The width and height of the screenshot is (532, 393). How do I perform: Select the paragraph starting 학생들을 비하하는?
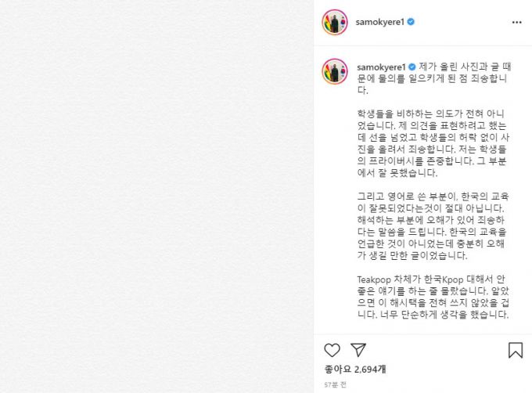point(433,143)
